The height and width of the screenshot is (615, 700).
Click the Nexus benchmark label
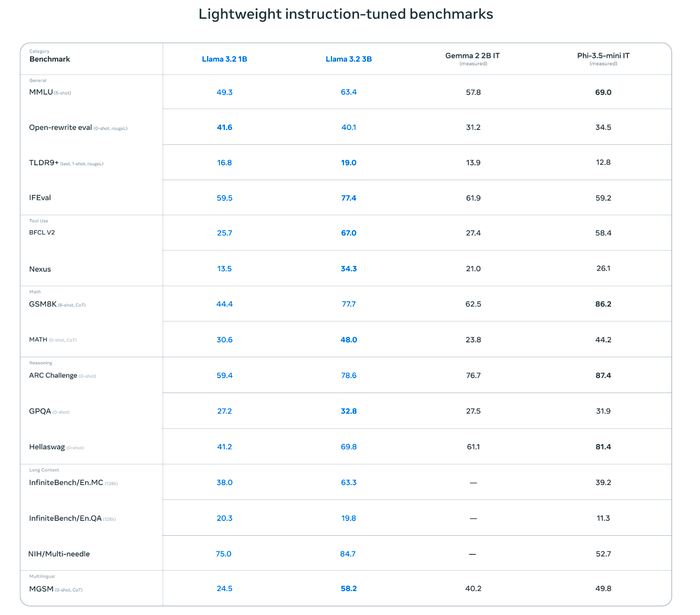point(40,269)
